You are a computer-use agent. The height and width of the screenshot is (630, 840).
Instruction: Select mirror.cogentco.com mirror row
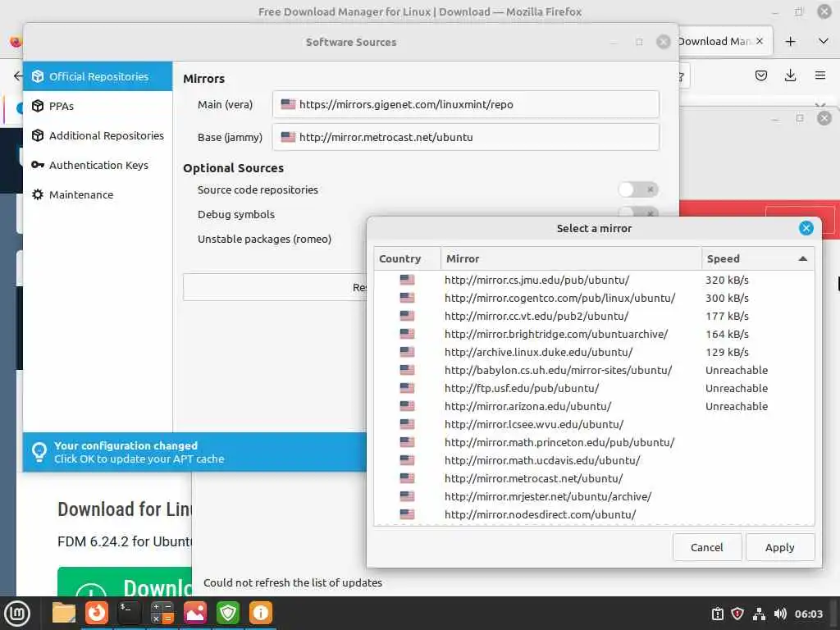(x=594, y=298)
